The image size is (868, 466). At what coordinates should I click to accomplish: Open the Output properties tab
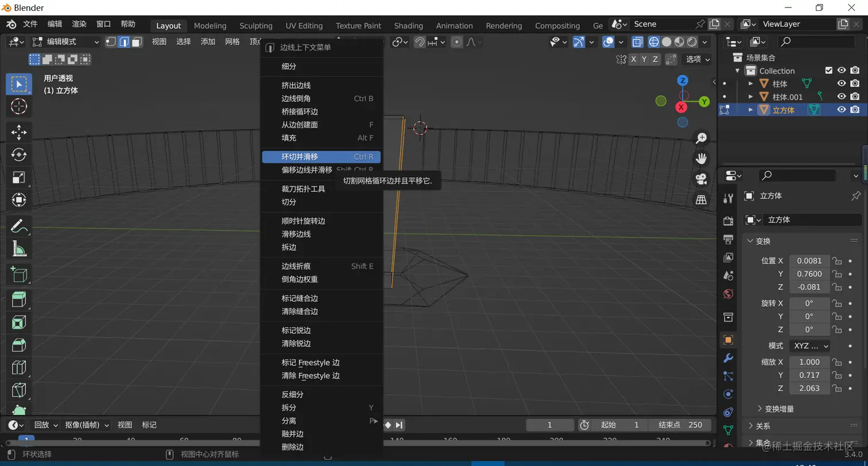tap(728, 239)
